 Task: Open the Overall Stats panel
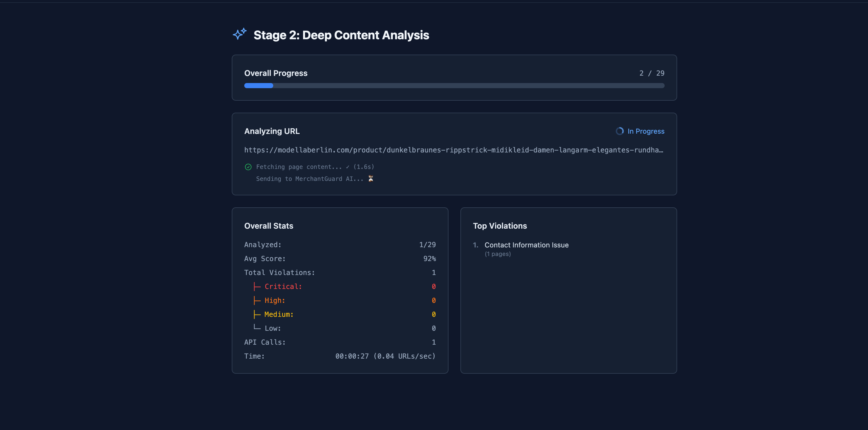(x=269, y=226)
